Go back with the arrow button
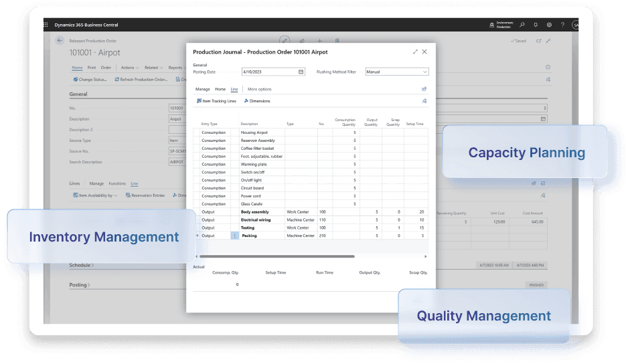 60,40
